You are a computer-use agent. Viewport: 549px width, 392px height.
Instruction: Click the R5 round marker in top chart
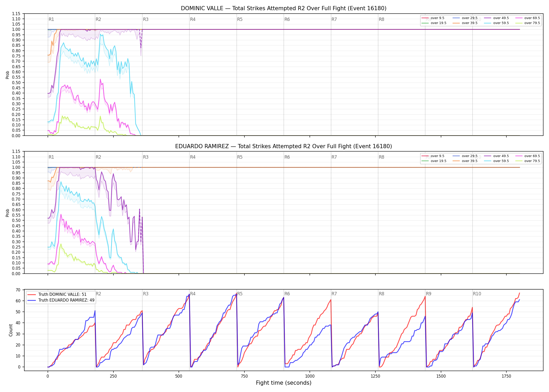click(x=240, y=19)
